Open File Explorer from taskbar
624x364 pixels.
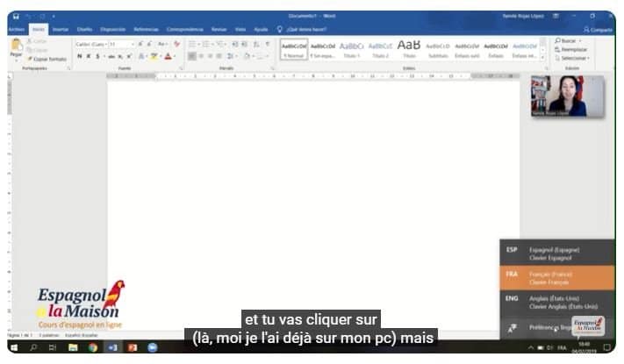coord(73,347)
